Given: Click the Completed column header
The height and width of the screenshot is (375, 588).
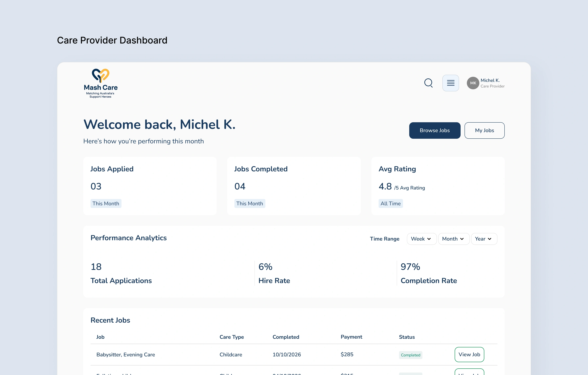Looking at the screenshot, I should pos(286,337).
